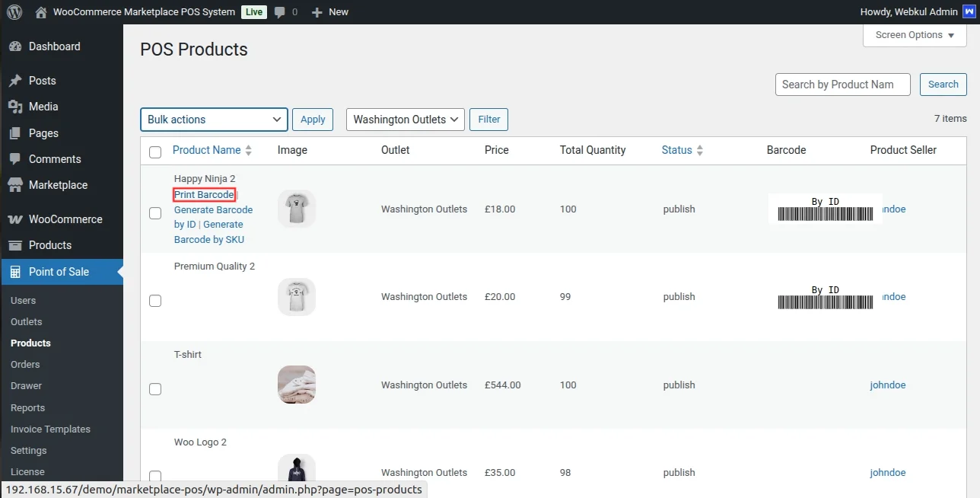Click the Media icon in sidebar
Viewport: 980px width, 498px height.
pos(15,107)
